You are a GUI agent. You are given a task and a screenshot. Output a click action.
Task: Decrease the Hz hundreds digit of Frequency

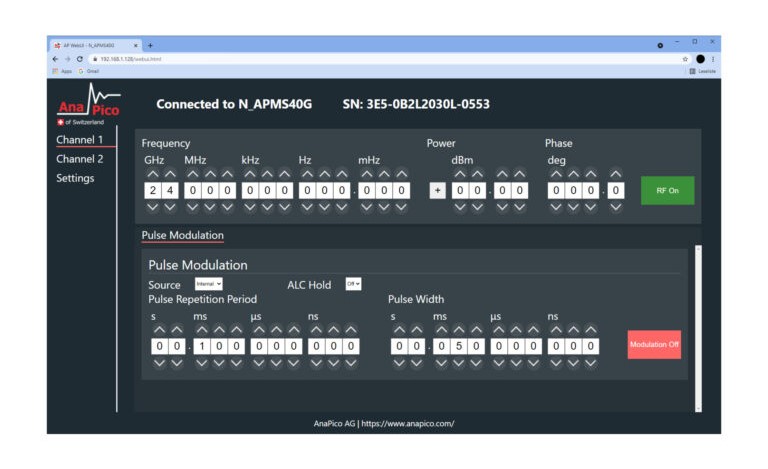[307, 207]
